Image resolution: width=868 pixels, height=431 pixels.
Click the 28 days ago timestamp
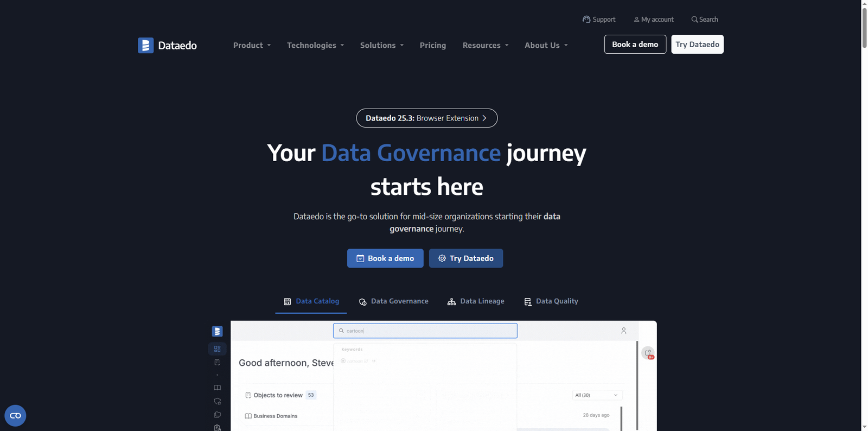[596, 415]
